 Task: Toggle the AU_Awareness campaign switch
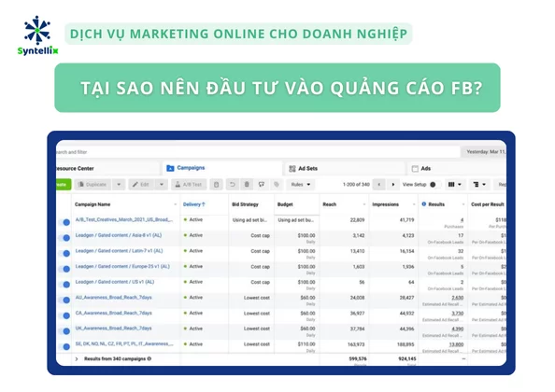[64, 301]
